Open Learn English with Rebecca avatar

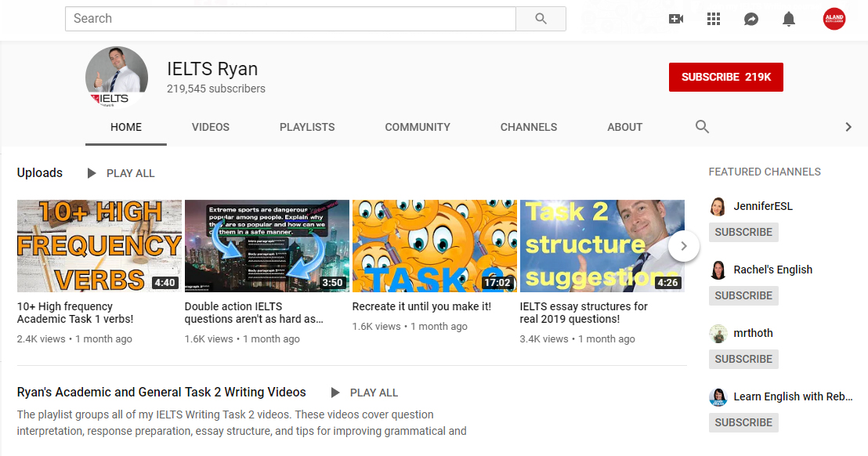click(718, 396)
